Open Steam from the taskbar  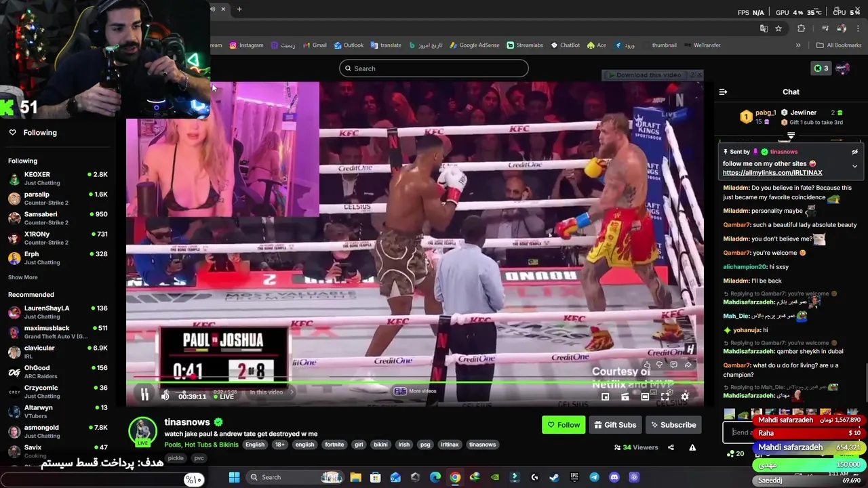coord(554,477)
